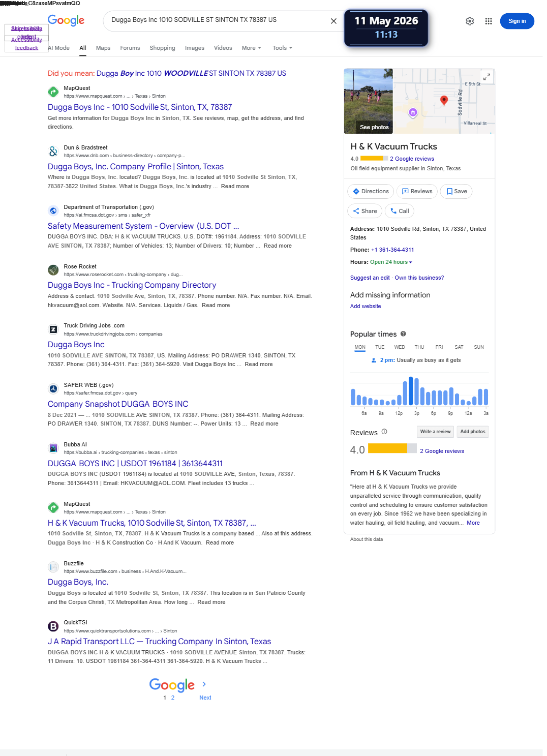The height and width of the screenshot is (756, 547).
Task: Click the map image in knowledge panel
Action: pyautogui.click(x=444, y=101)
